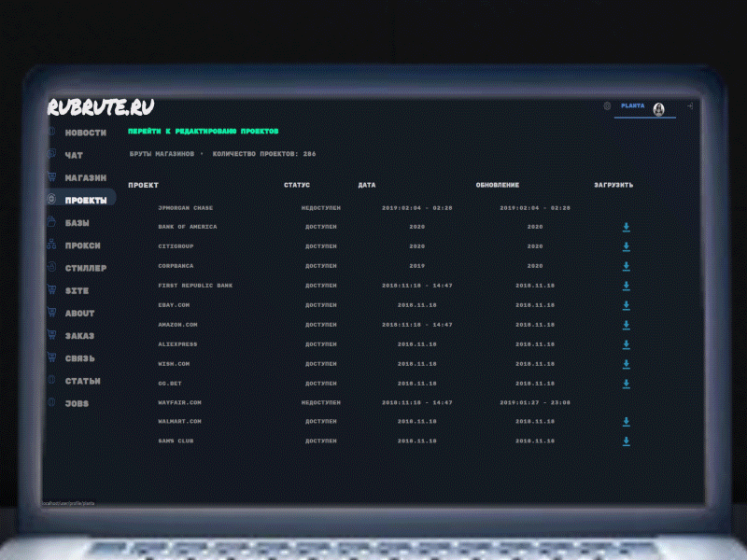The image size is (747, 560).
Task: Download the First Republic Bank project
Action: 627,286
